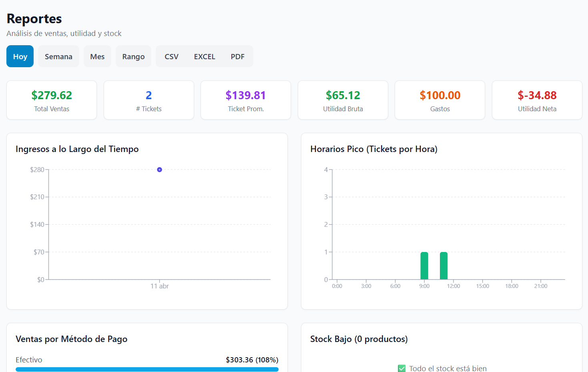Click the Ventas por Método de Pago heading
This screenshot has height=372, width=588.
click(x=71, y=339)
